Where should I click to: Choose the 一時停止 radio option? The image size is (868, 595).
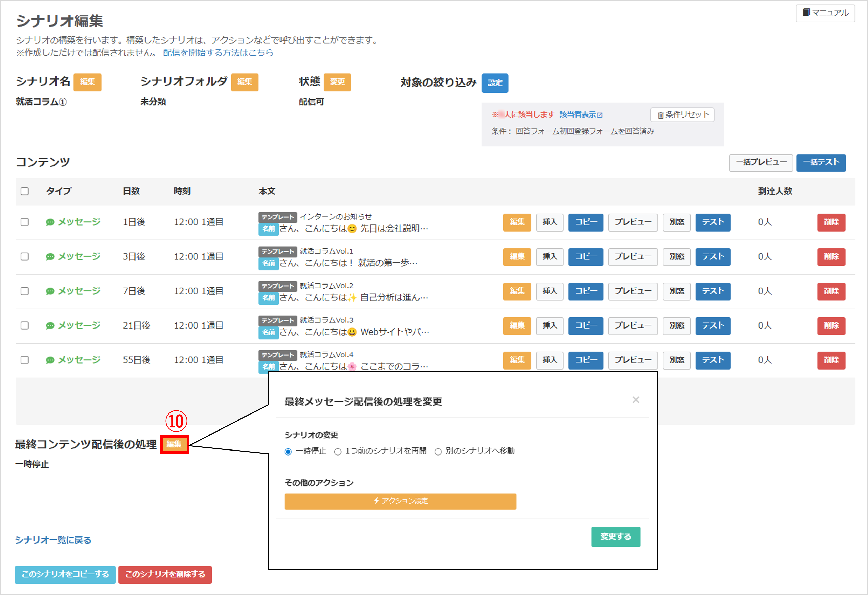tap(288, 452)
